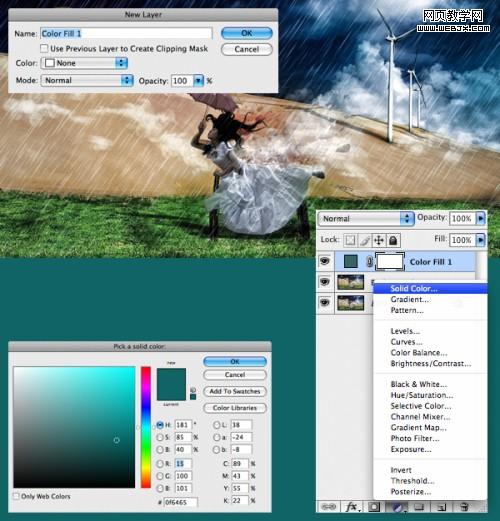This screenshot has width=500, height=521.
Task: Open Color Libraries from the picker
Action: point(235,408)
